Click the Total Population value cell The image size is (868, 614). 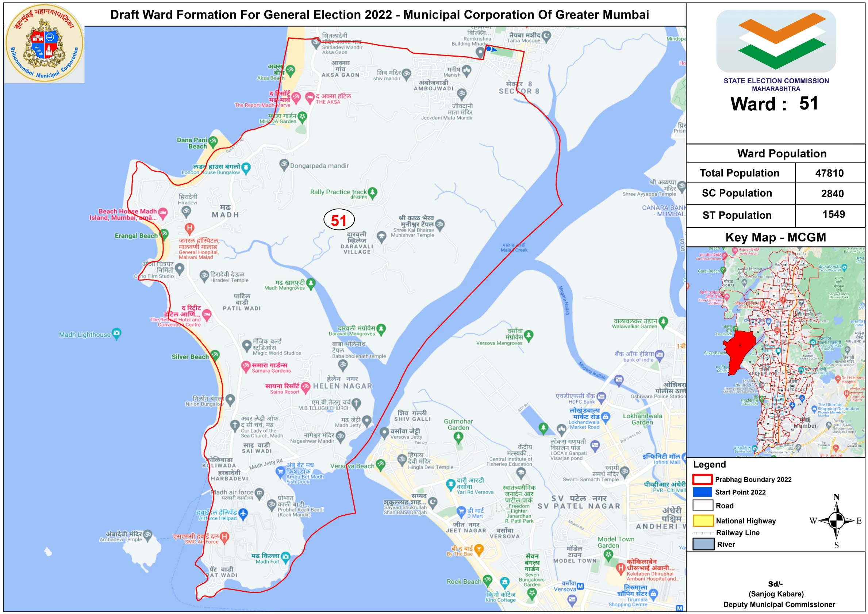click(829, 173)
